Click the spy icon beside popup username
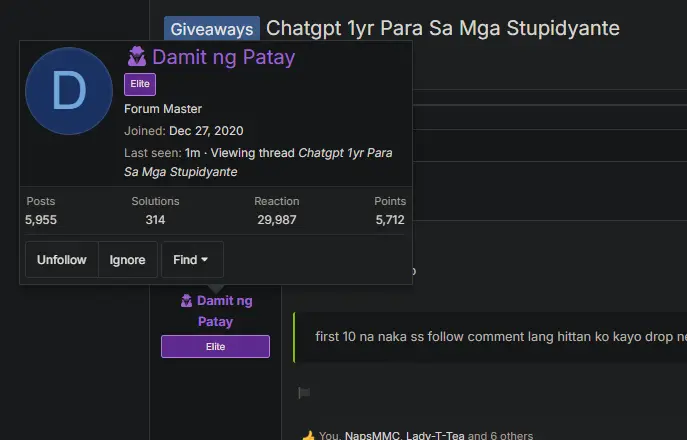Image resolution: width=687 pixels, height=440 pixels. click(137, 57)
